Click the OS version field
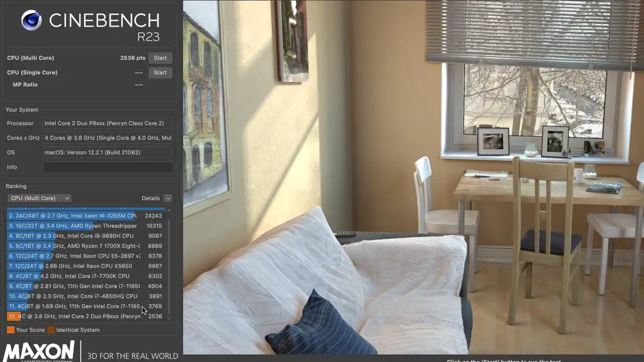 click(x=108, y=152)
